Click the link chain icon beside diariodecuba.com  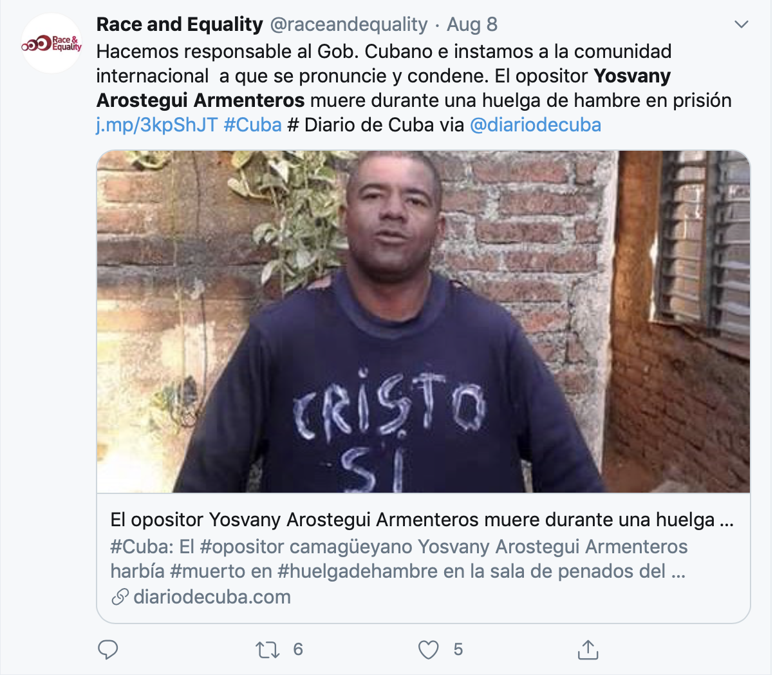click(120, 597)
